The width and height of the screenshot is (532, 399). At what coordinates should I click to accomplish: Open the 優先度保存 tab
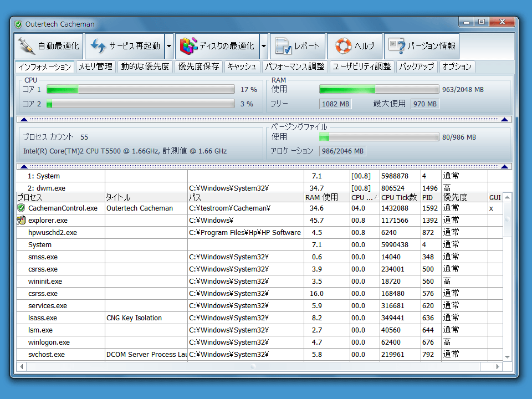[x=198, y=66]
